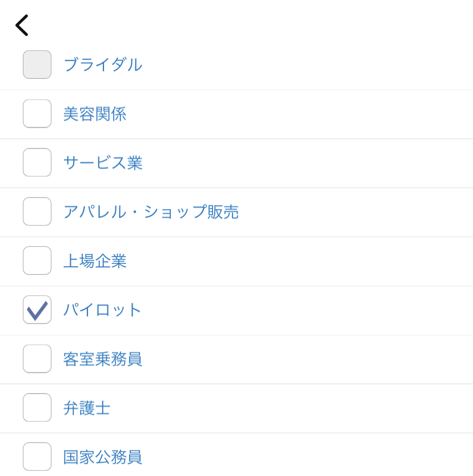
Task: Uncheck the パイロット checkbox
Action: (37, 310)
